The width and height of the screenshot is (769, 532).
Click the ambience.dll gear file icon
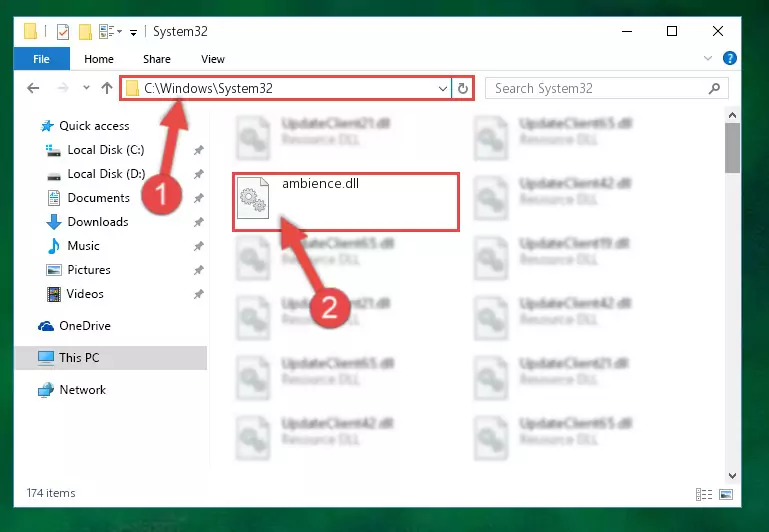(x=253, y=199)
